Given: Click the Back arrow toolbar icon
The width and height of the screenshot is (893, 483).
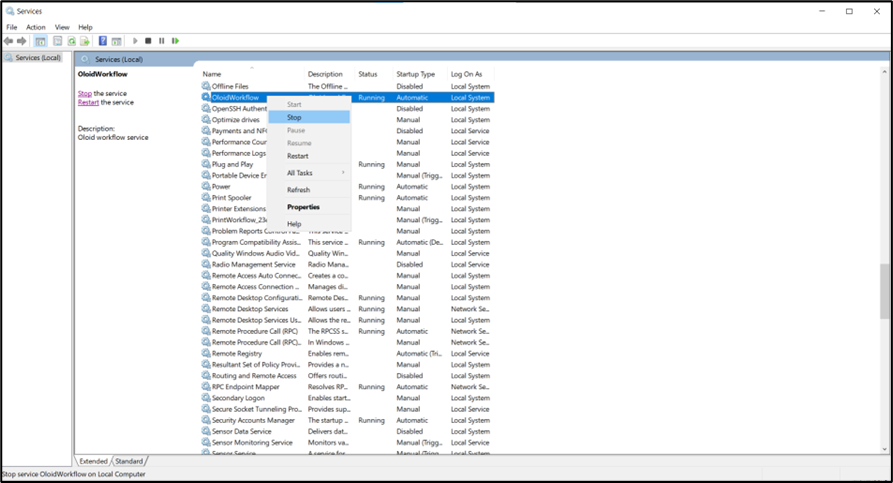Looking at the screenshot, I should (x=8, y=41).
